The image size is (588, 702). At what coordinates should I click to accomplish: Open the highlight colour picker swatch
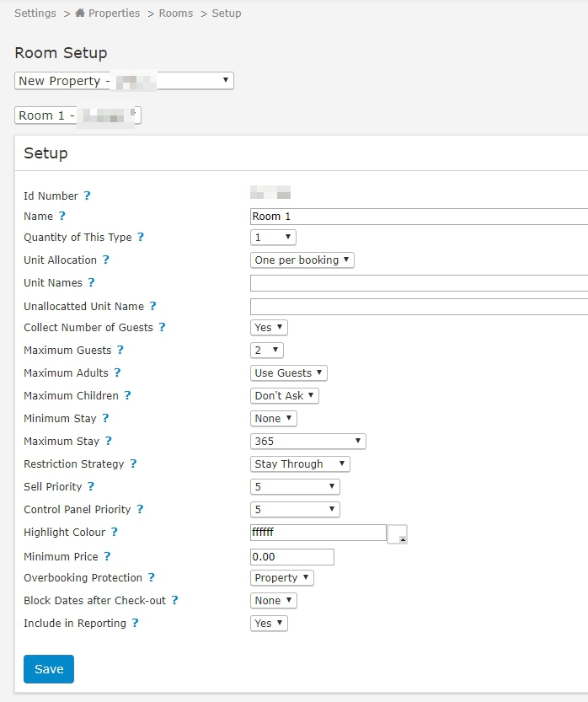(x=397, y=534)
